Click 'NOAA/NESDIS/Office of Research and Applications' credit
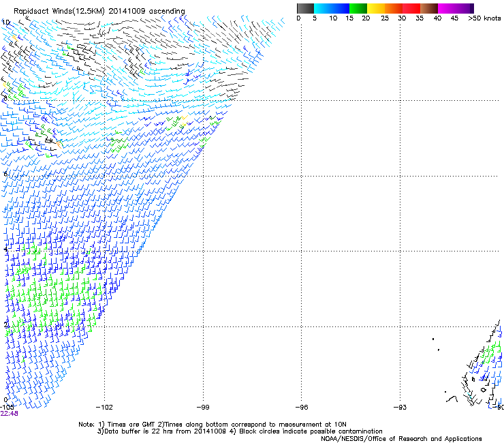The height and width of the screenshot is (443, 504). click(x=401, y=439)
